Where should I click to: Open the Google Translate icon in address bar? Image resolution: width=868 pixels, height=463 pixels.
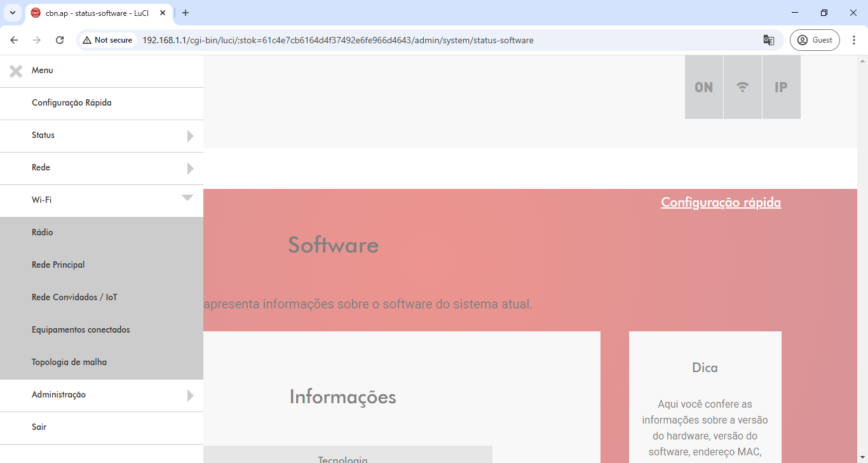pos(768,40)
